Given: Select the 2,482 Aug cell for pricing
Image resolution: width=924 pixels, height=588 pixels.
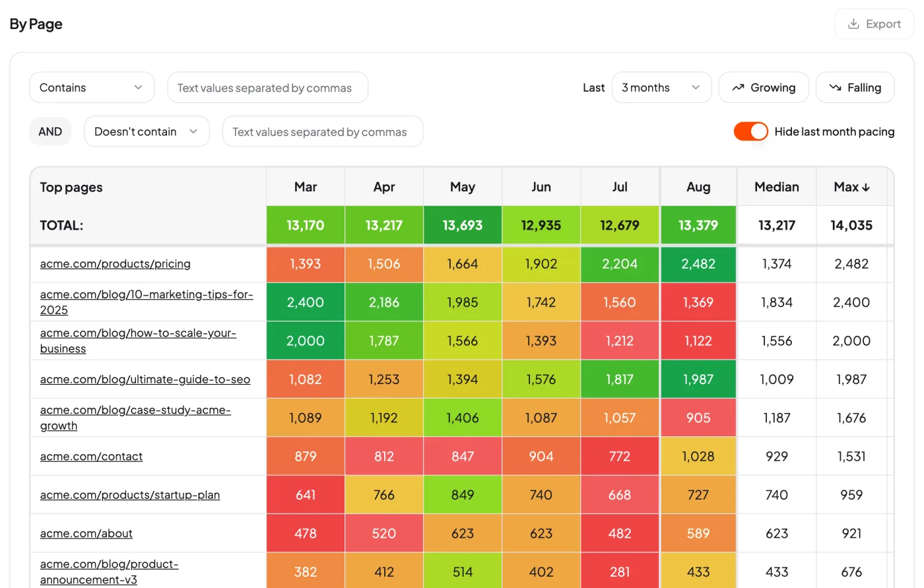Looking at the screenshot, I should (698, 264).
